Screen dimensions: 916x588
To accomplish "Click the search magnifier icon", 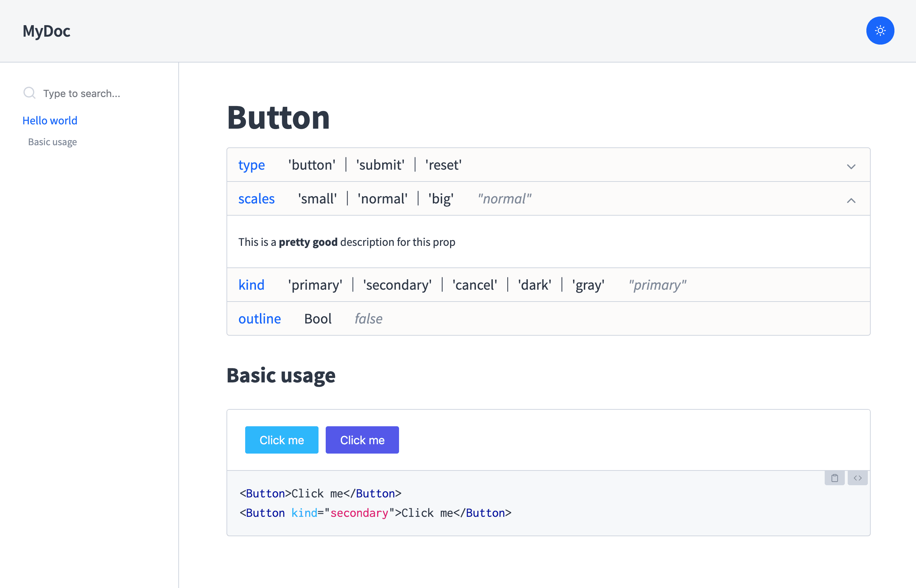I will 29,93.
